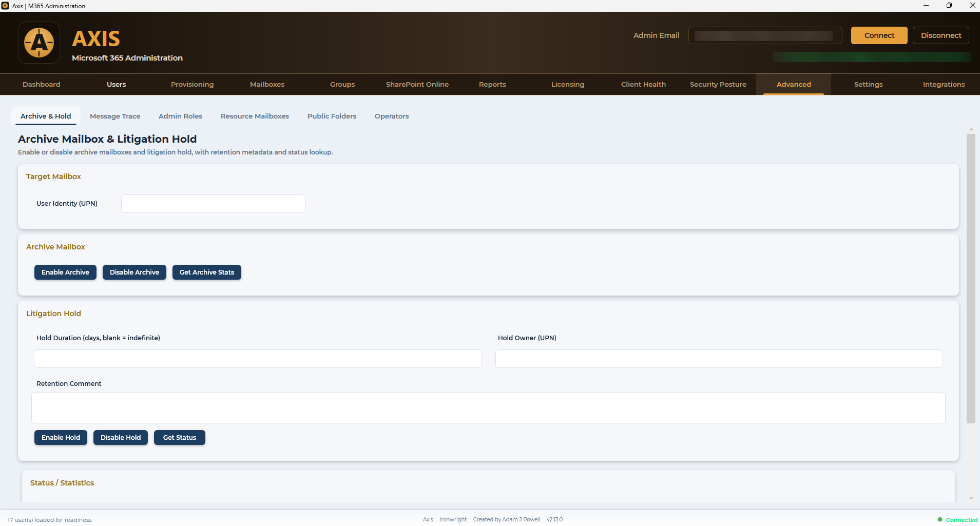Screen dimensions: 980x526
Task: Open the Users tab
Action: pos(117,84)
